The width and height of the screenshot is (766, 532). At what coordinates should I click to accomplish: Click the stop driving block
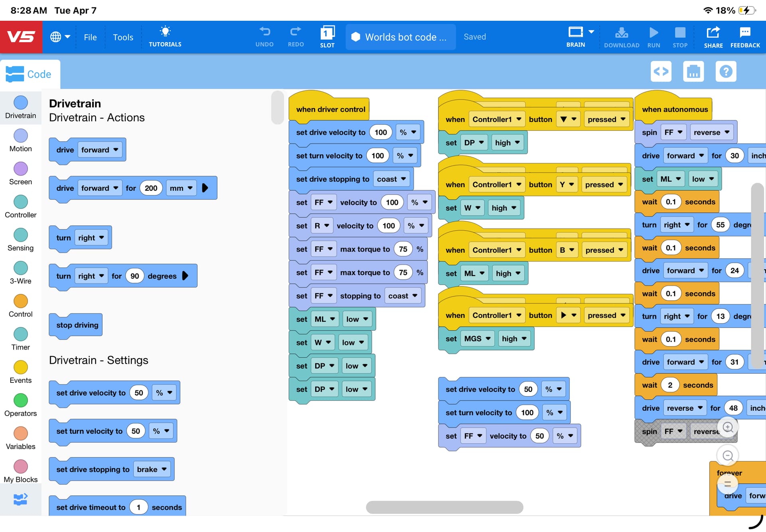pos(76,325)
